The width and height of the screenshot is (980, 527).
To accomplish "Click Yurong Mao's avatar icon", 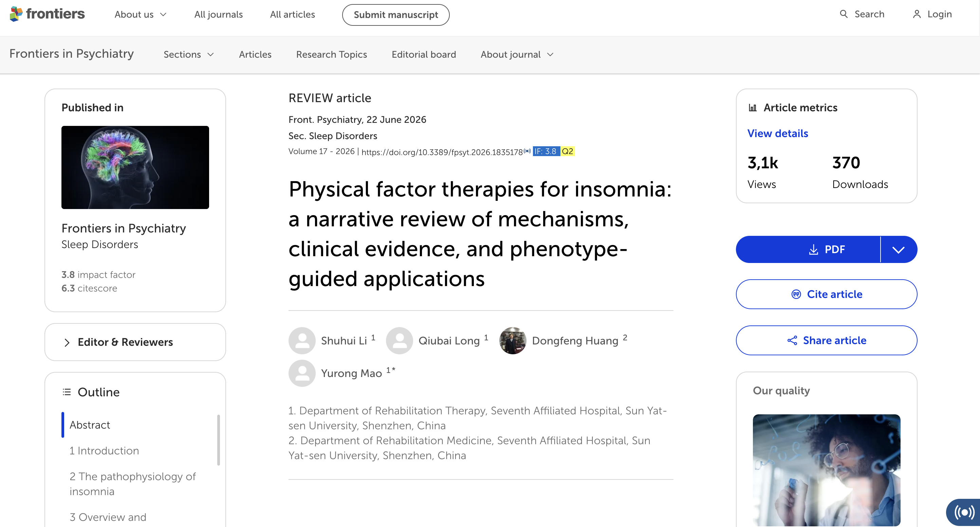I will pos(302,373).
